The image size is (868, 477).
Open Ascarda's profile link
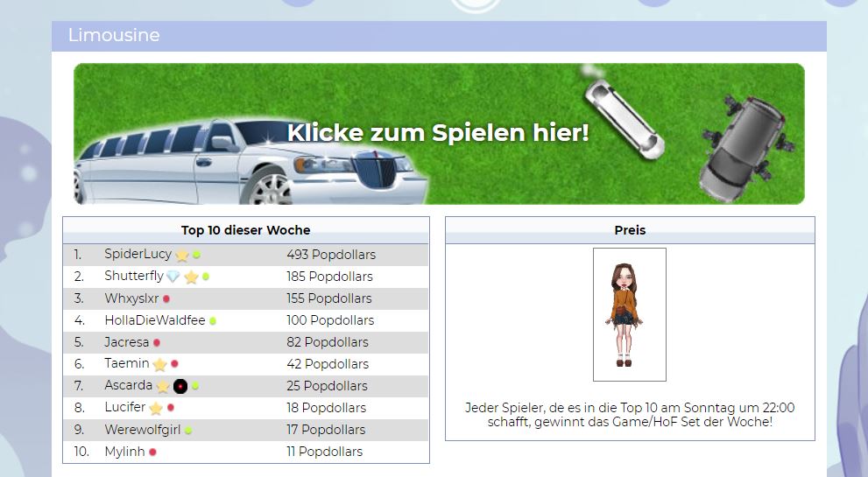[129, 385]
